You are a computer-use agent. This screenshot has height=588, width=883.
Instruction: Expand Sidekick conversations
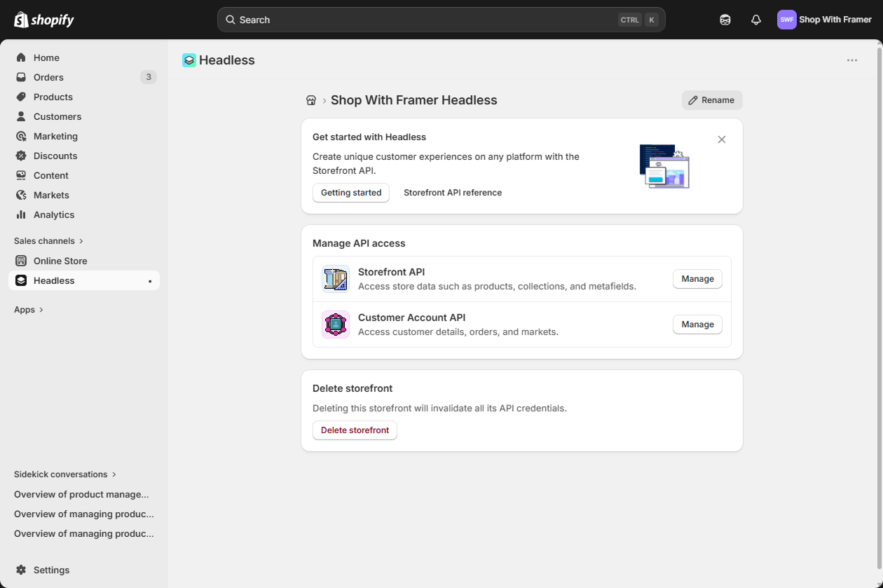coord(65,474)
